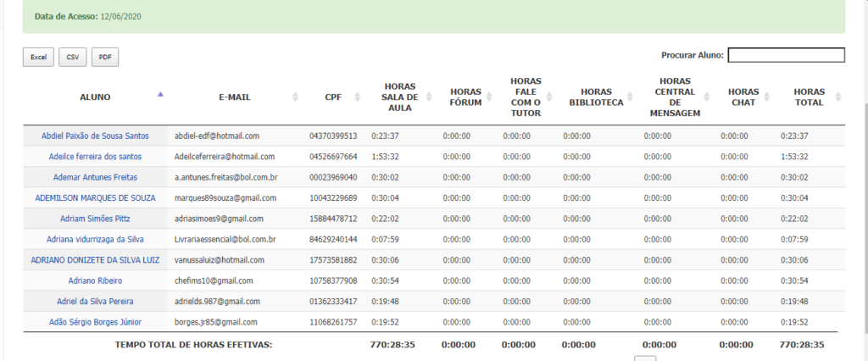Export table using Excel button
This screenshot has height=361, width=868.
[x=38, y=57]
